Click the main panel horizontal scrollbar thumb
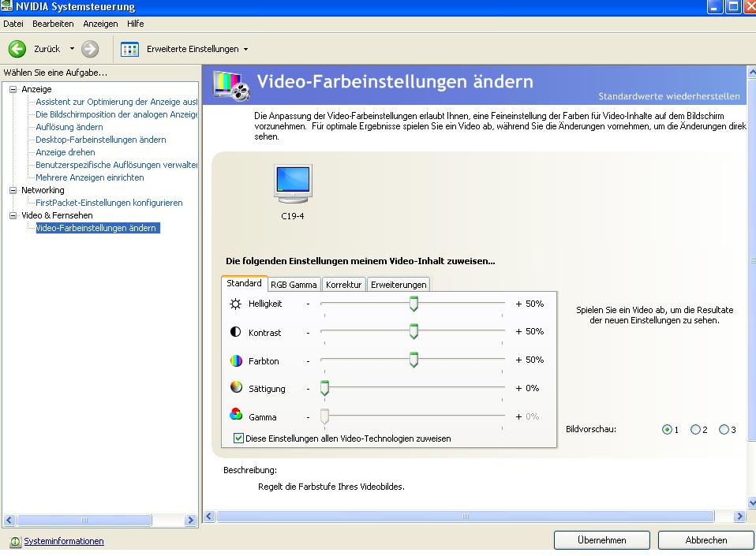 pos(466,517)
